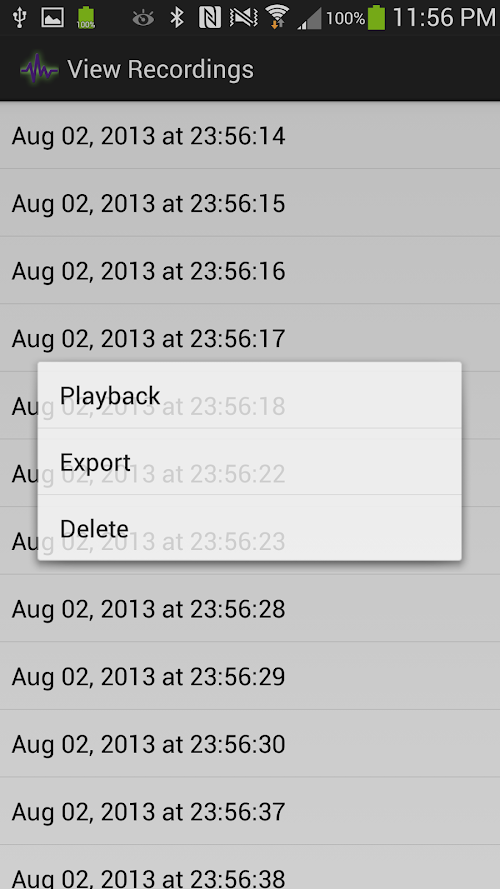Screen dimensions: 500x889
Task: Open recording from 23:56:37
Action: 250,811
